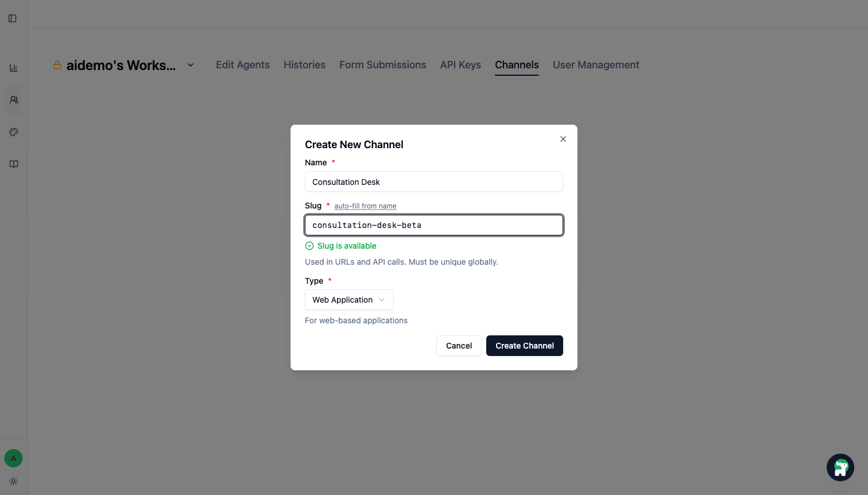
Task: Open the analytics bar-chart panel
Action: pyautogui.click(x=13, y=67)
